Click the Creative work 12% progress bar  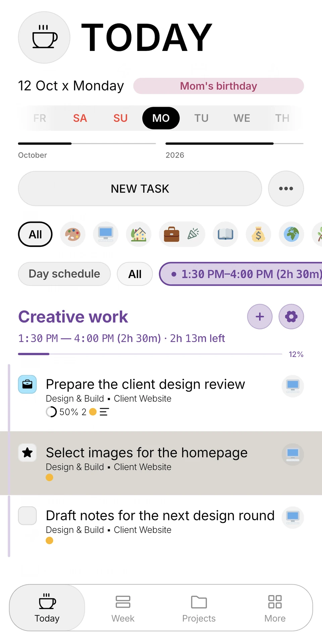[x=150, y=354]
